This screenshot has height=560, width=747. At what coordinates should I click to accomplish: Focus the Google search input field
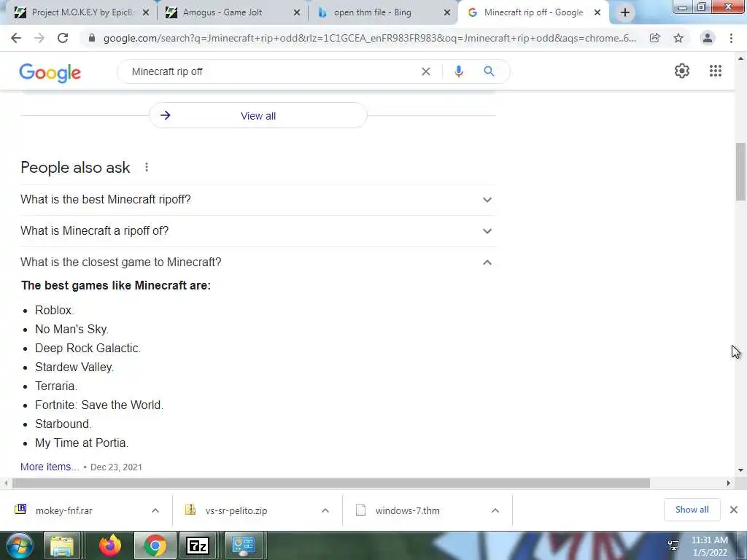(271, 71)
